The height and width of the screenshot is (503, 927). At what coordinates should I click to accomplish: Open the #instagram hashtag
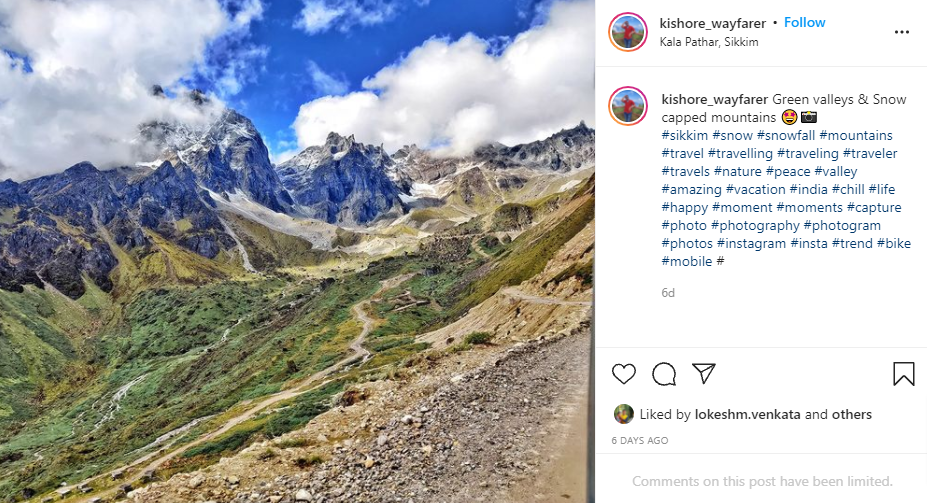(751, 243)
